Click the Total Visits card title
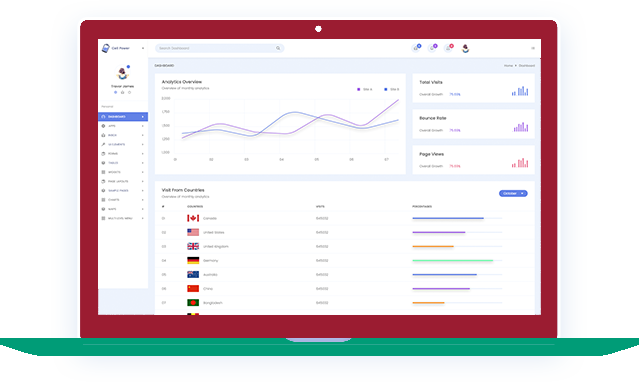This screenshot has height=382, width=639. click(431, 82)
